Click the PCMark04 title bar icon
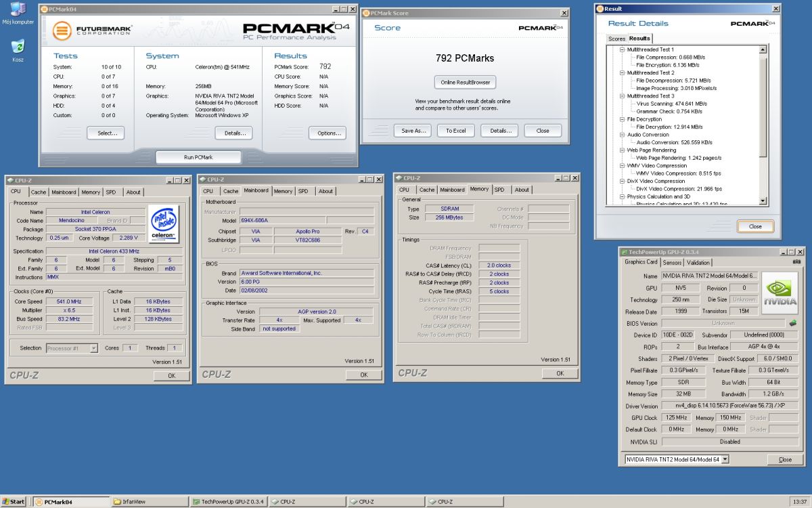Screen dimensions: 812x508 [x=45, y=9]
